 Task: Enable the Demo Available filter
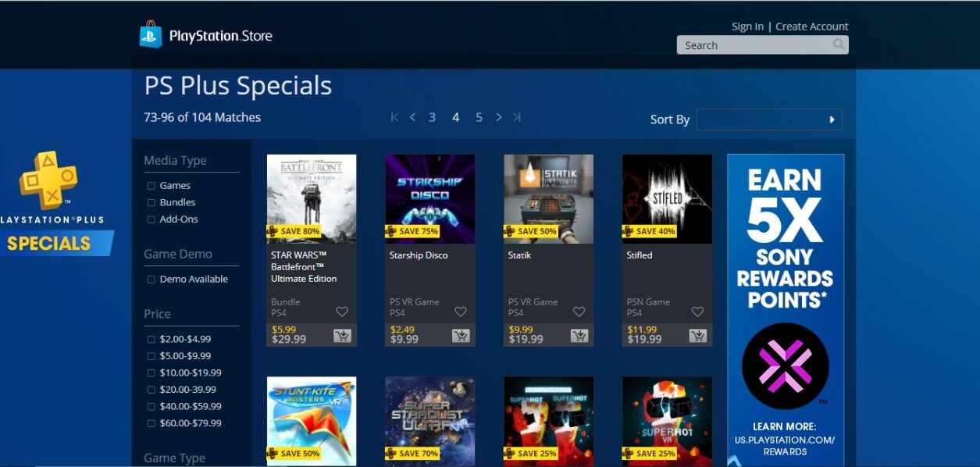[151, 280]
